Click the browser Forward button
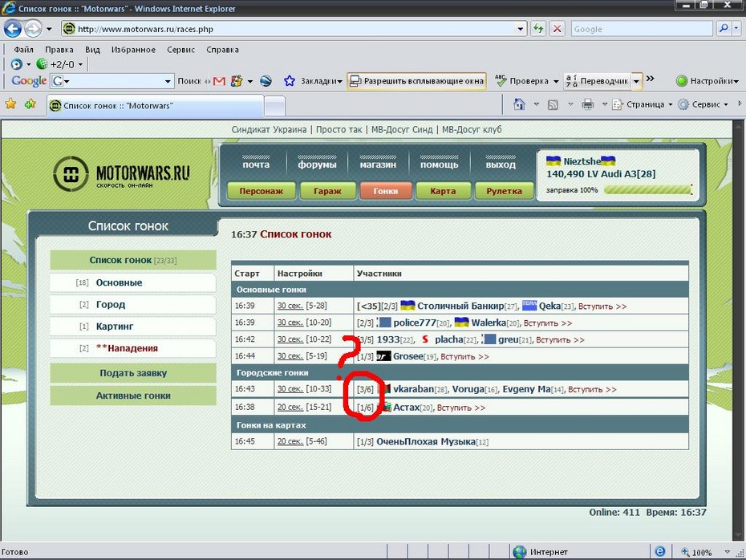Image resolution: width=746 pixels, height=560 pixels. tap(33, 29)
